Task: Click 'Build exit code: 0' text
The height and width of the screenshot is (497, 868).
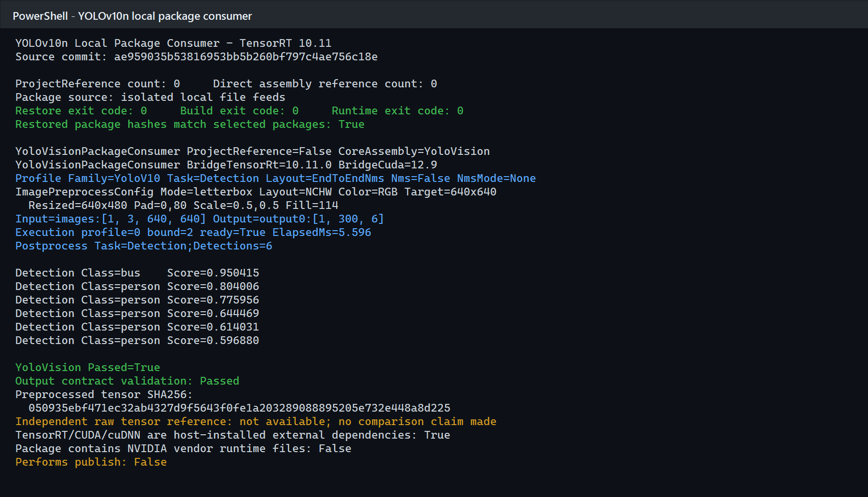Action: click(x=239, y=110)
